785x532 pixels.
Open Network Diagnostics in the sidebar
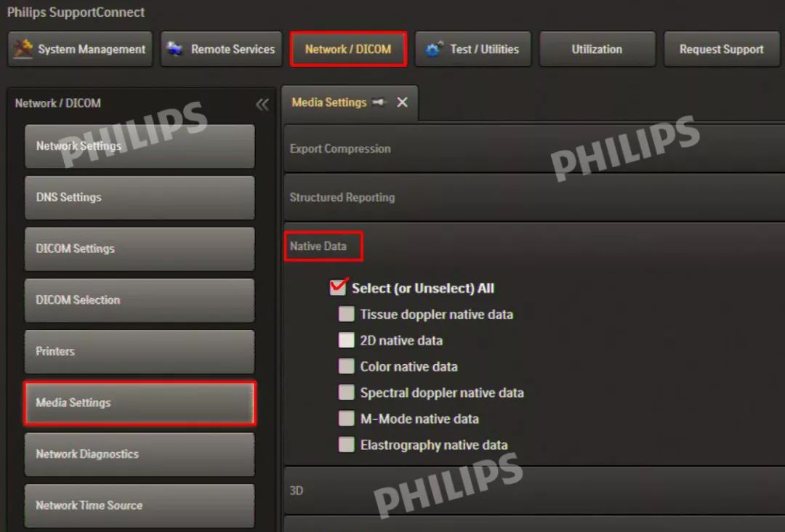click(x=140, y=454)
